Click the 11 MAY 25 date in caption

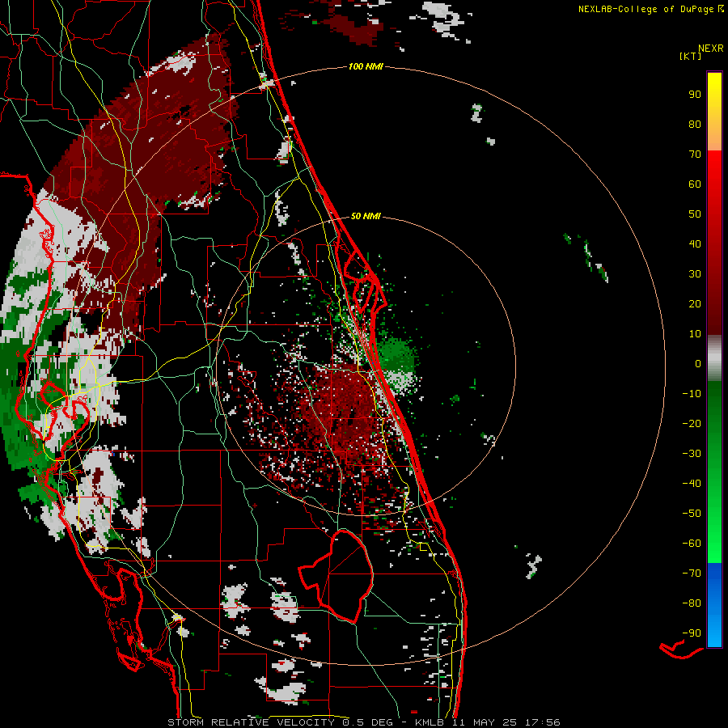coord(484,722)
